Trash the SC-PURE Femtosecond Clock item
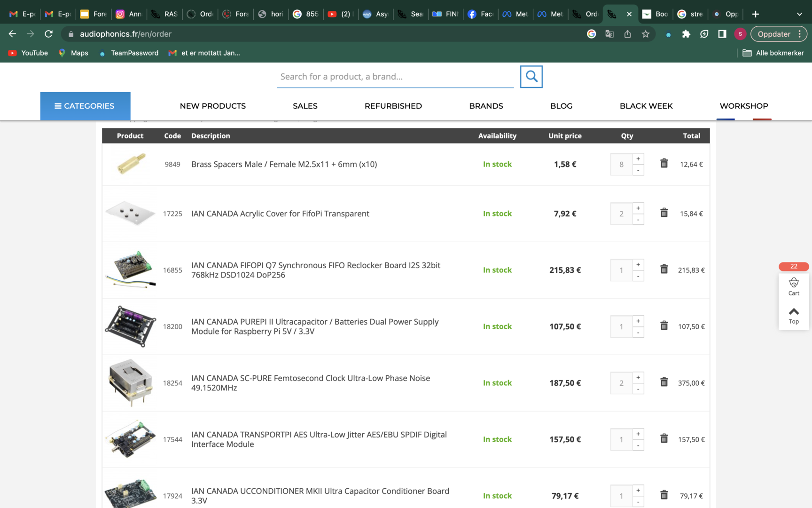The image size is (812, 508). pos(664,382)
